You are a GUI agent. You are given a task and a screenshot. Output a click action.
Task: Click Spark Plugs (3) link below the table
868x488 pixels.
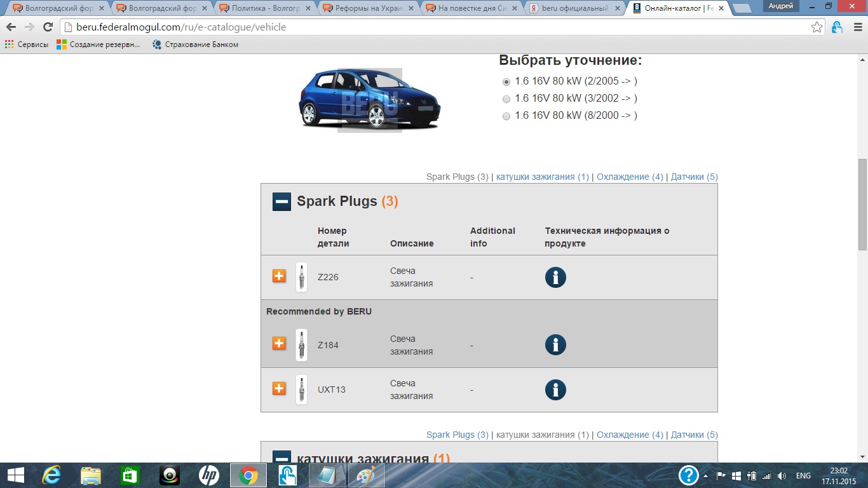click(458, 435)
